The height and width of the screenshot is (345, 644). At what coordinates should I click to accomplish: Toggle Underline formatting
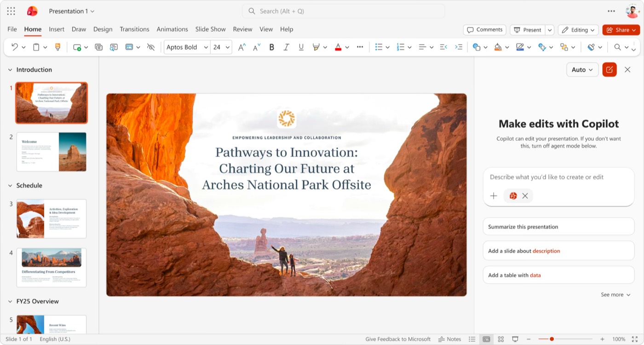(301, 47)
